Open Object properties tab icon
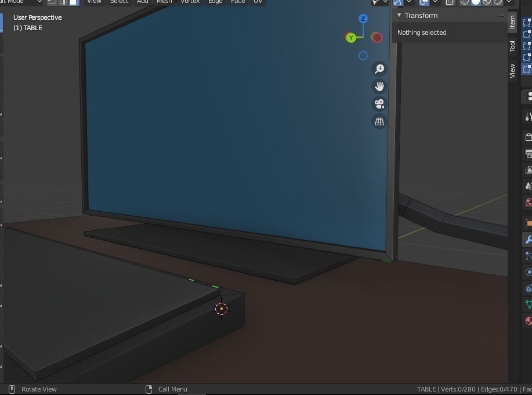Viewport: 532px width, 395px height. click(x=528, y=223)
